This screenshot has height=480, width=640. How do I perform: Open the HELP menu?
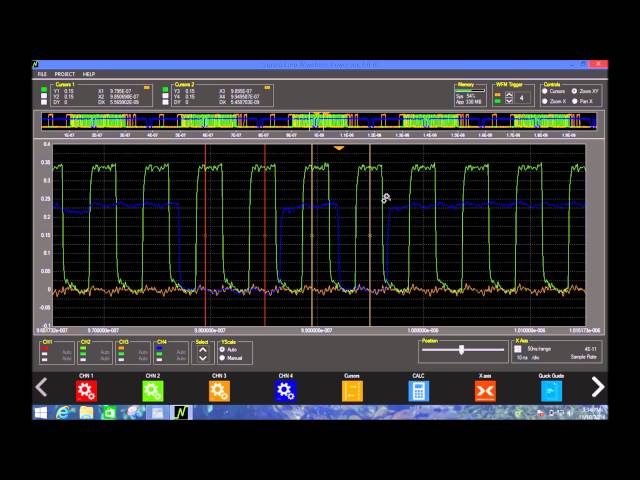pos(89,74)
